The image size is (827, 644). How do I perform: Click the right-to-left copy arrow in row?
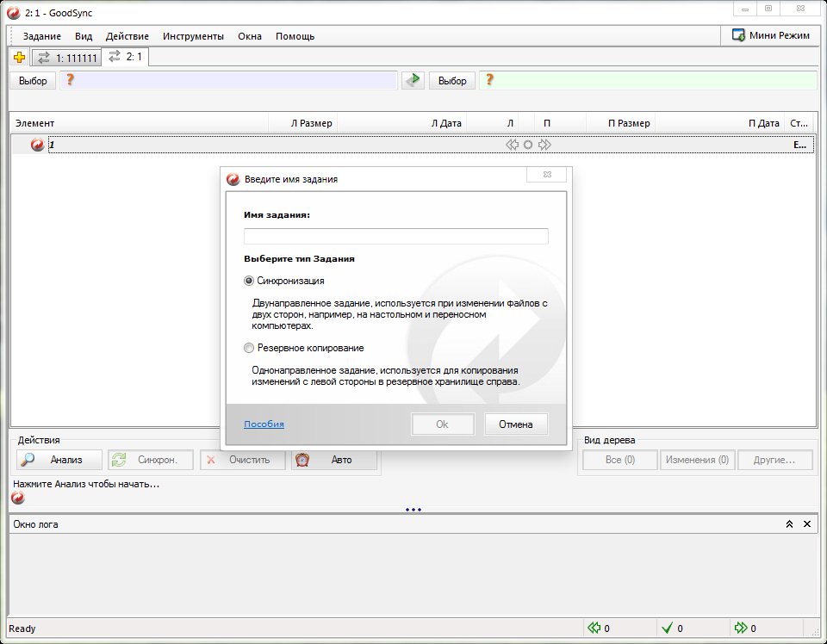513,146
